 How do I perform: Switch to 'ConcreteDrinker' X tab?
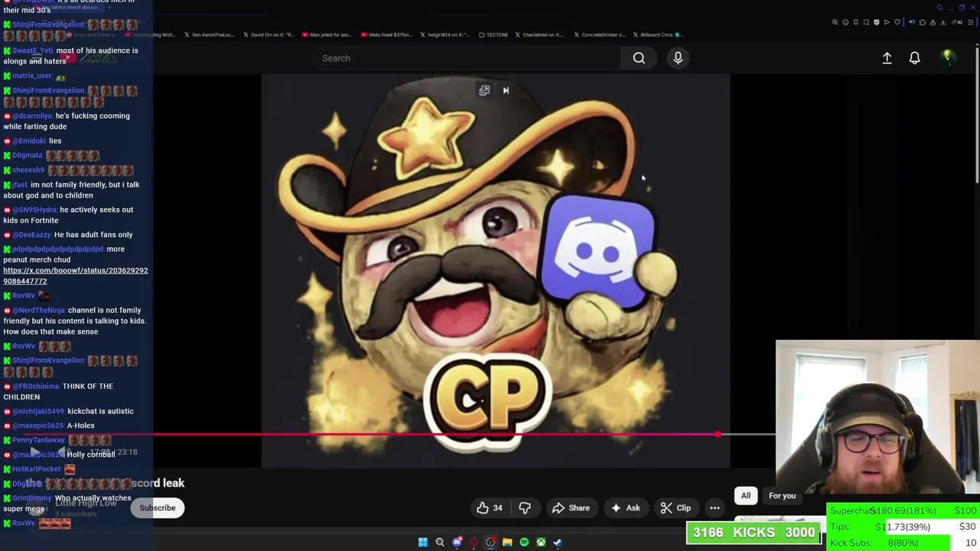(599, 34)
